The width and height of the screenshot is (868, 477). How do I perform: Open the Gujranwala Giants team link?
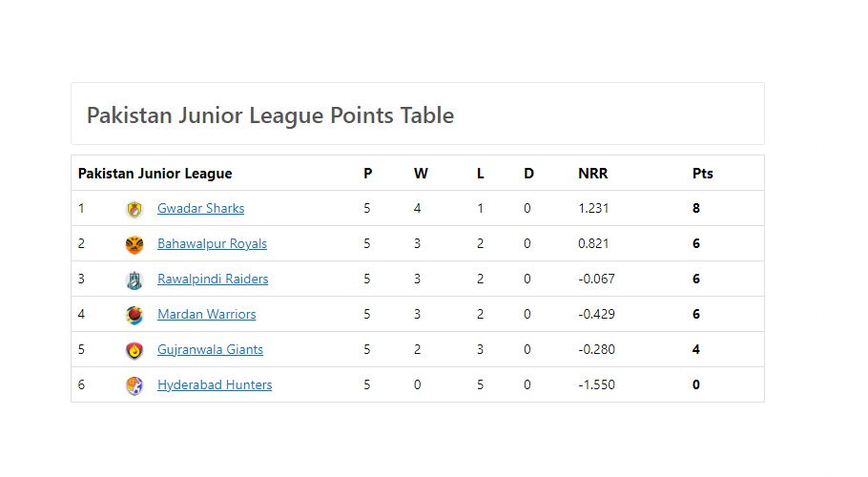211,350
